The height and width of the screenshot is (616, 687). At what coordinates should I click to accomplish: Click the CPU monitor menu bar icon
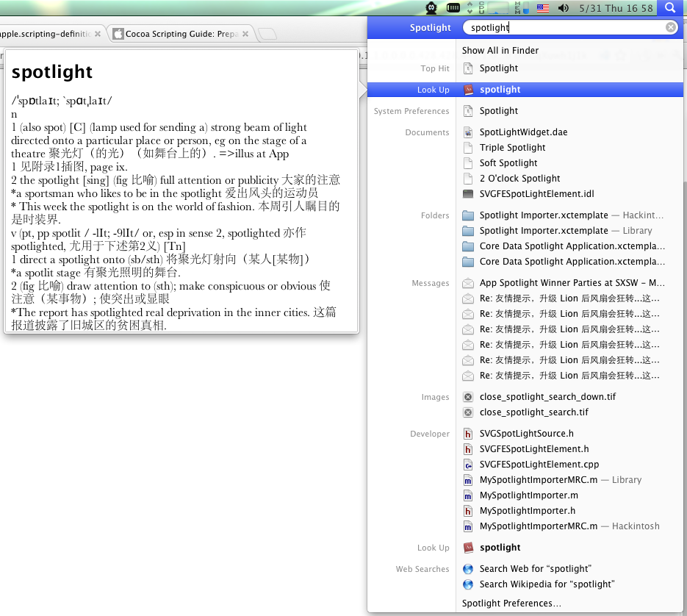493,8
